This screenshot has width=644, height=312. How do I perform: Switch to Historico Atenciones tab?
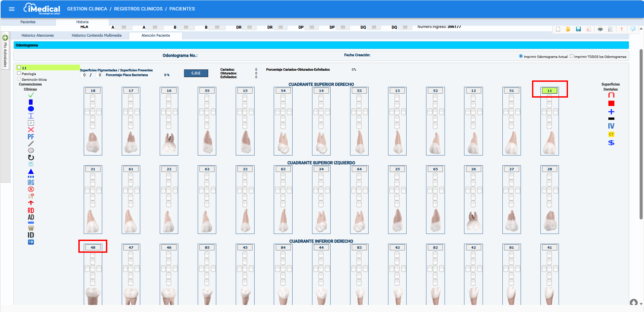(x=37, y=35)
